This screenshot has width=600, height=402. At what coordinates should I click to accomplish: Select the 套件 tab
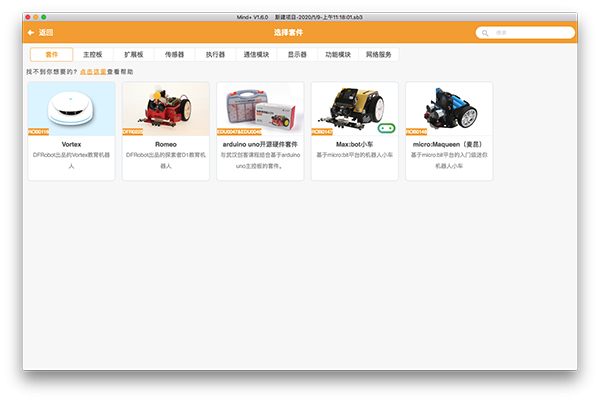coord(52,55)
